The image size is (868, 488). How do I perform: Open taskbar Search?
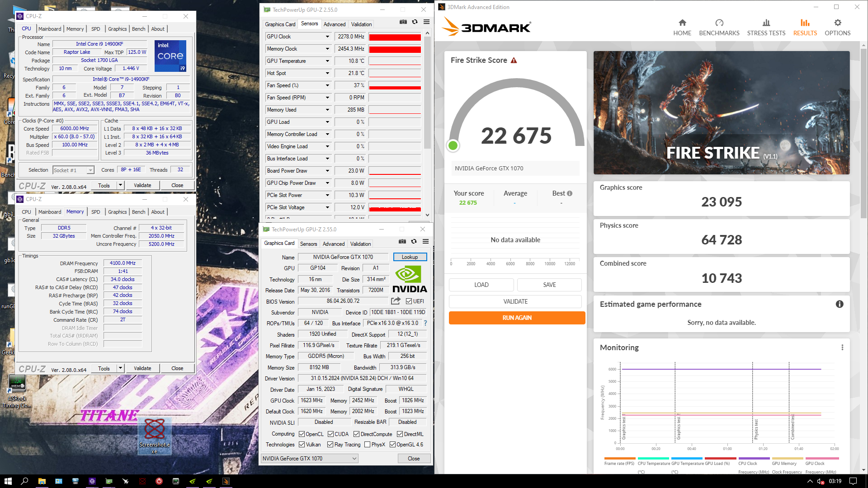[24, 481]
